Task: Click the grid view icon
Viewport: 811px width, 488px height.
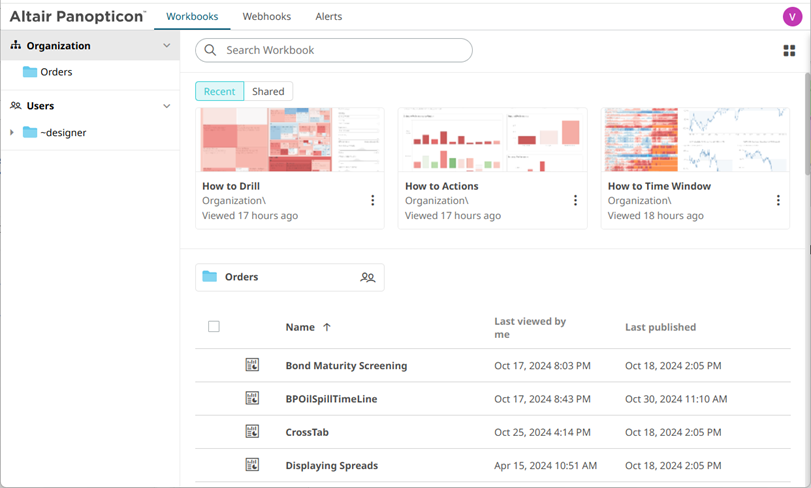Action: [x=789, y=51]
